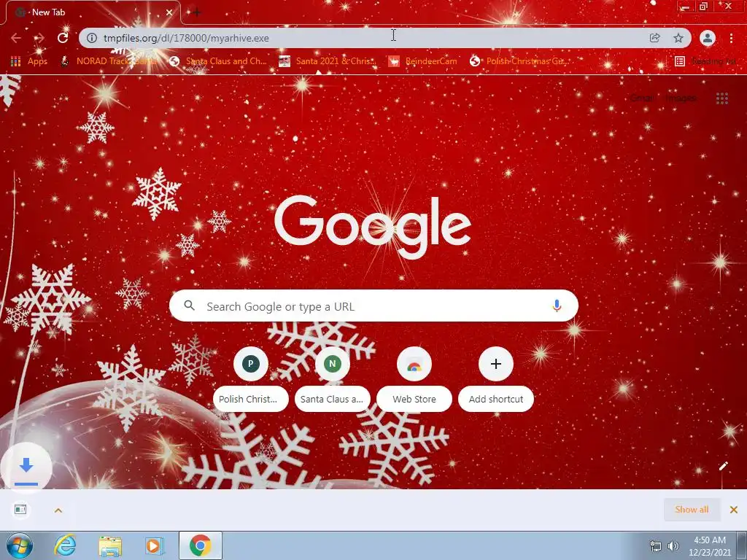Open the Apps bookmark shortcut
Viewport: 747px width, 560px height.
pos(29,61)
